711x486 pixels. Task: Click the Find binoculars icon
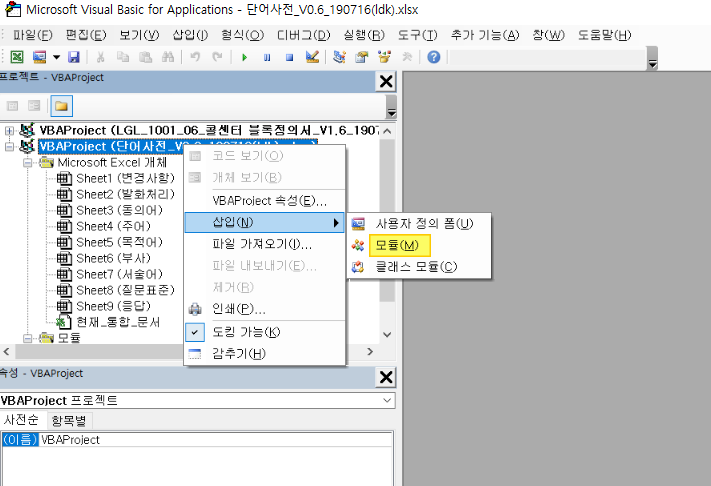point(168,57)
